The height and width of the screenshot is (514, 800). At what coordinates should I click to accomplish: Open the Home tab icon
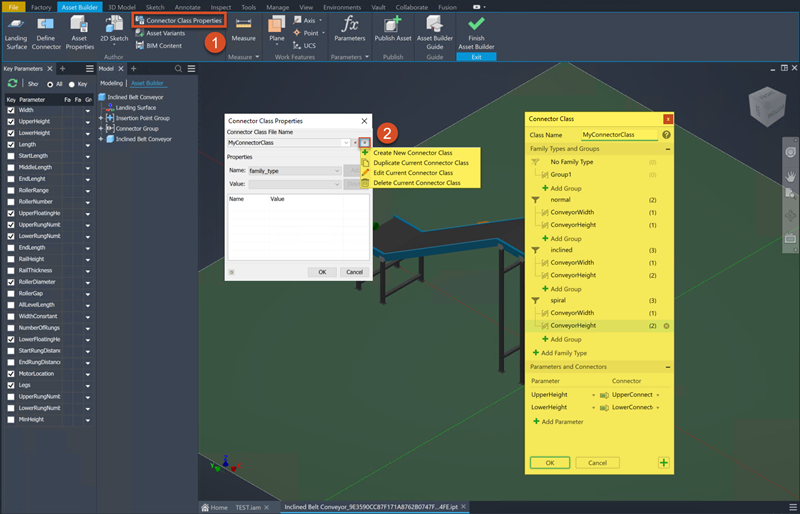tap(205, 507)
